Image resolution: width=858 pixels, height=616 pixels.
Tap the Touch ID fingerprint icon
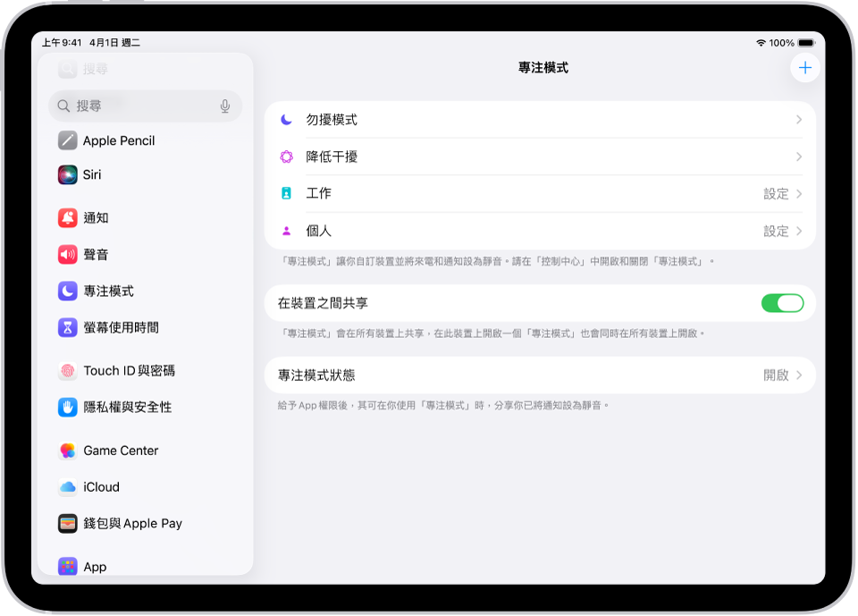coord(67,371)
